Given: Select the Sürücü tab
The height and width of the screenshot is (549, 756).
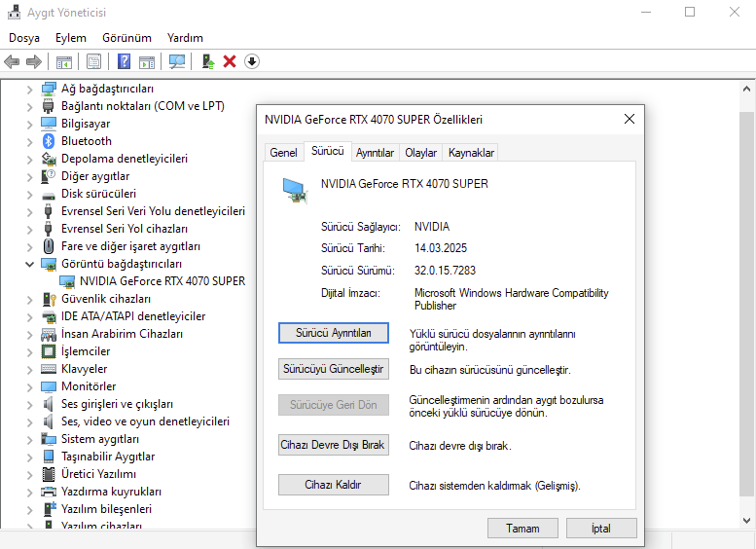Looking at the screenshot, I should click(327, 151).
